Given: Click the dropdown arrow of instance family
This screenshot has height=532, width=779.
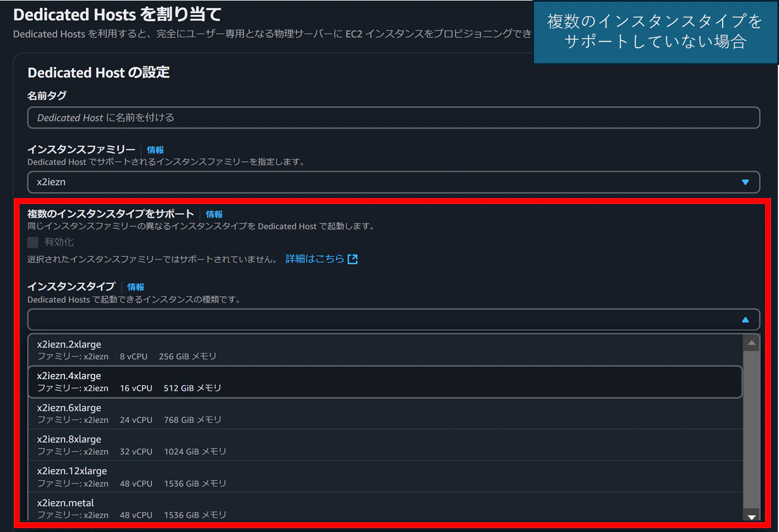Looking at the screenshot, I should [745, 183].
